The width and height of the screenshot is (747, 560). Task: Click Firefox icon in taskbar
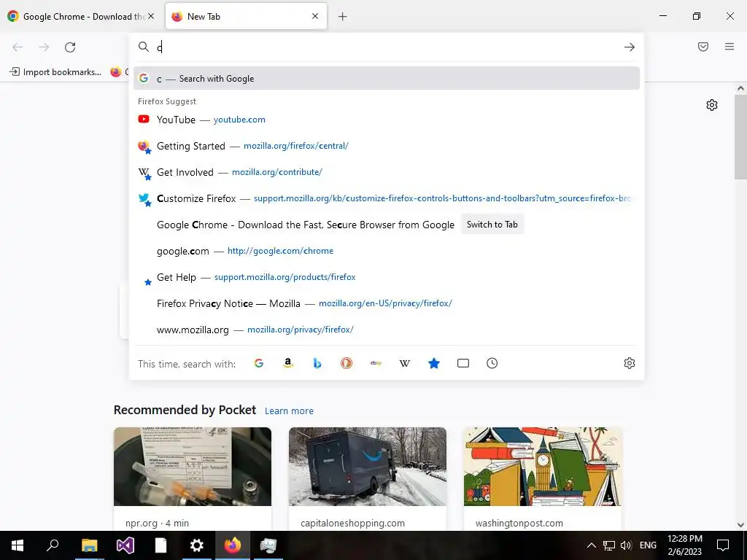[233, 545]
